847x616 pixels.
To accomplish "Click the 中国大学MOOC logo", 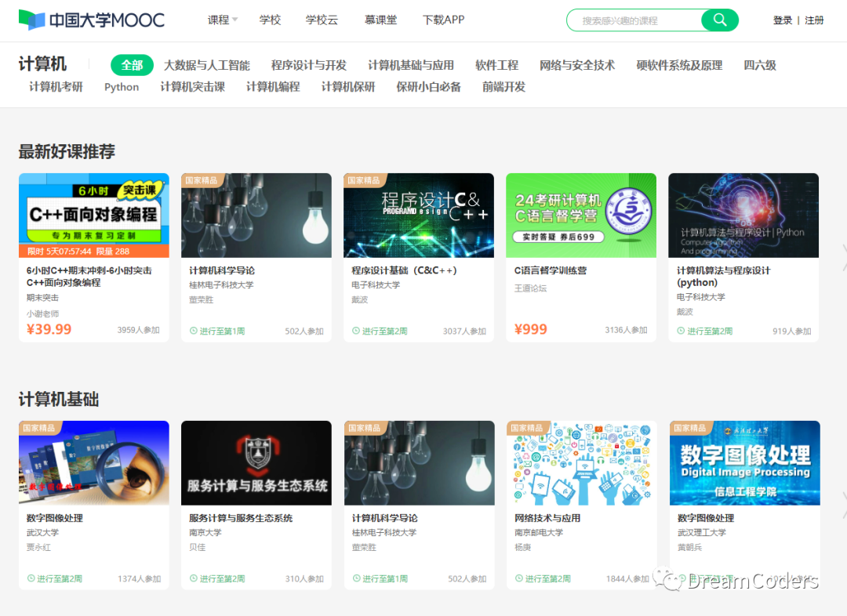I will tap(91, 20).
